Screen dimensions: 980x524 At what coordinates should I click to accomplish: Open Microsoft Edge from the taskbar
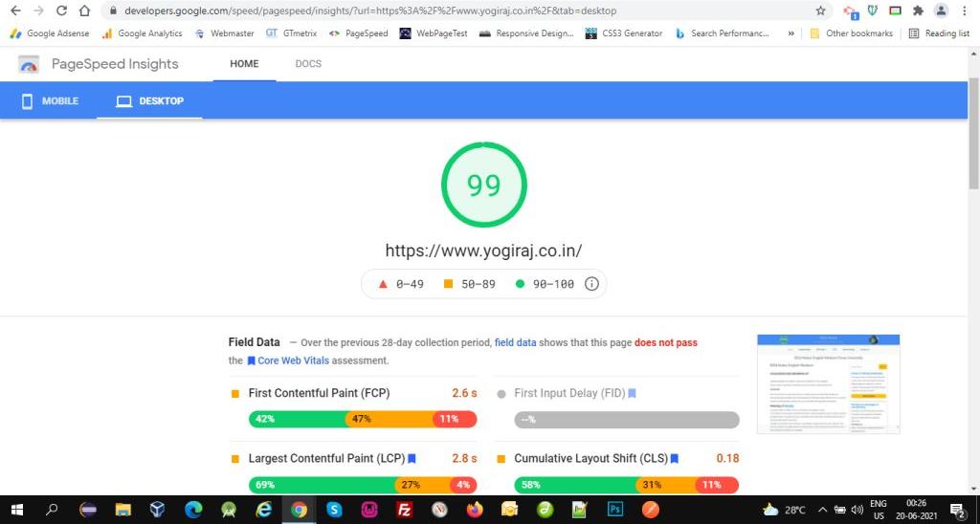(x=193, y=510)
